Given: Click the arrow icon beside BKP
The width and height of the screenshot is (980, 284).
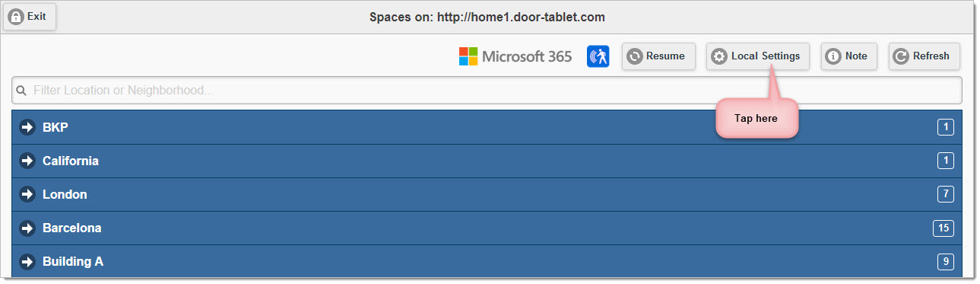Looking at the screenshot, I should click(28, 127).
